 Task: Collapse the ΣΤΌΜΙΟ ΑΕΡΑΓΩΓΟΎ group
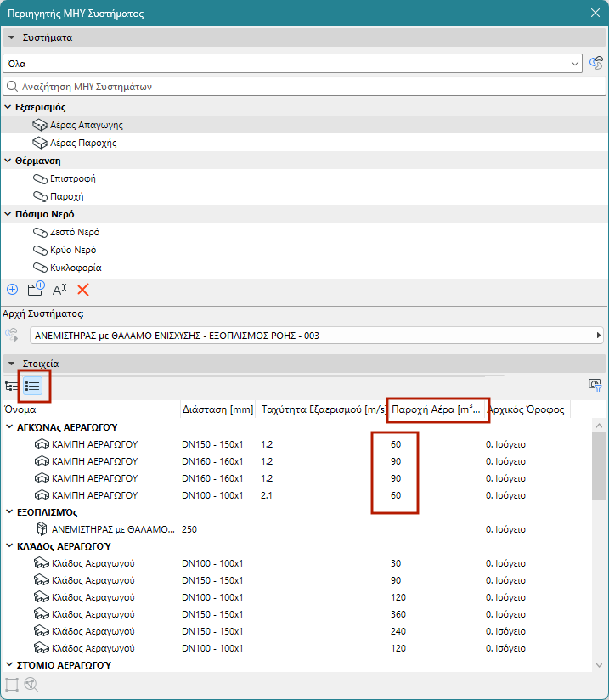point(9,664)
